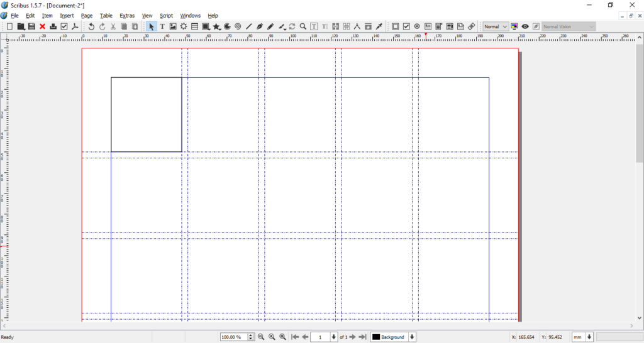Open the File menu
The image size is (644, 343).
15,16
